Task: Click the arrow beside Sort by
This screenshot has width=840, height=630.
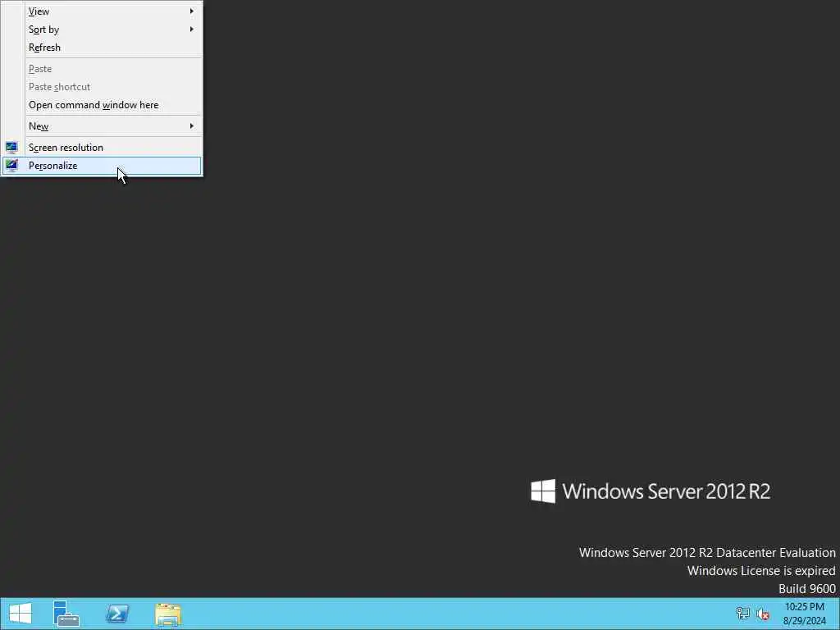Action: click(x=192, y=30)
